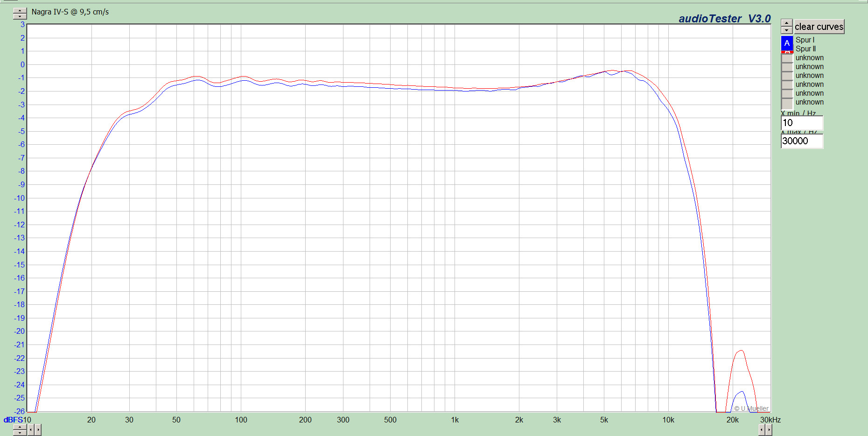Click the up arrow below the dBFS label
868x436 pixels.
(x=20, y=427)
